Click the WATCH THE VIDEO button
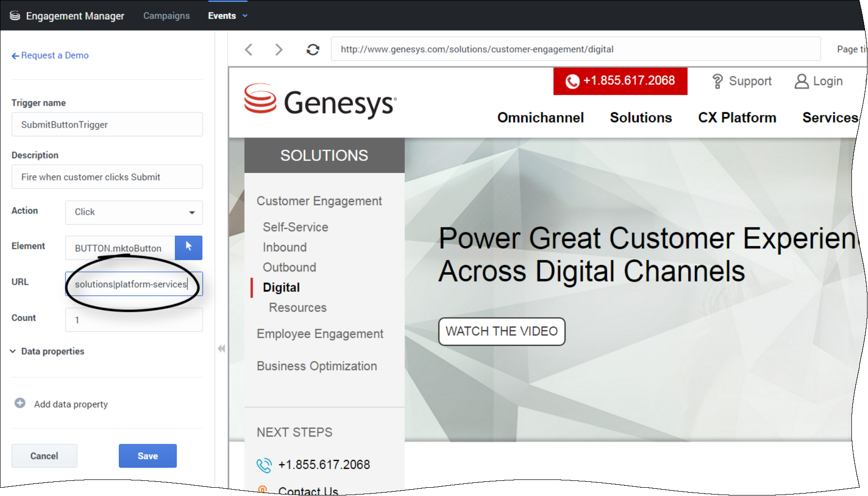The width and height of the screenshot is (868, 496). pos(501,331)
